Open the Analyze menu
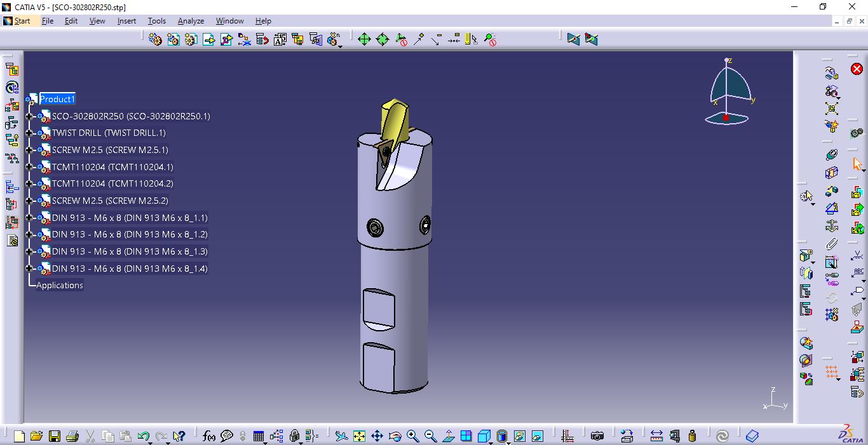 pyautogui.click(x=191, y=21)
